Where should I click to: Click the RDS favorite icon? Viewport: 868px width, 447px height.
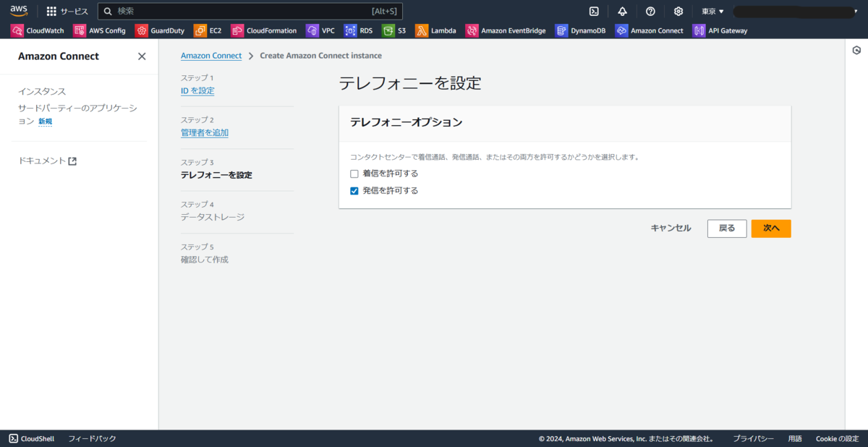(350, 30)
